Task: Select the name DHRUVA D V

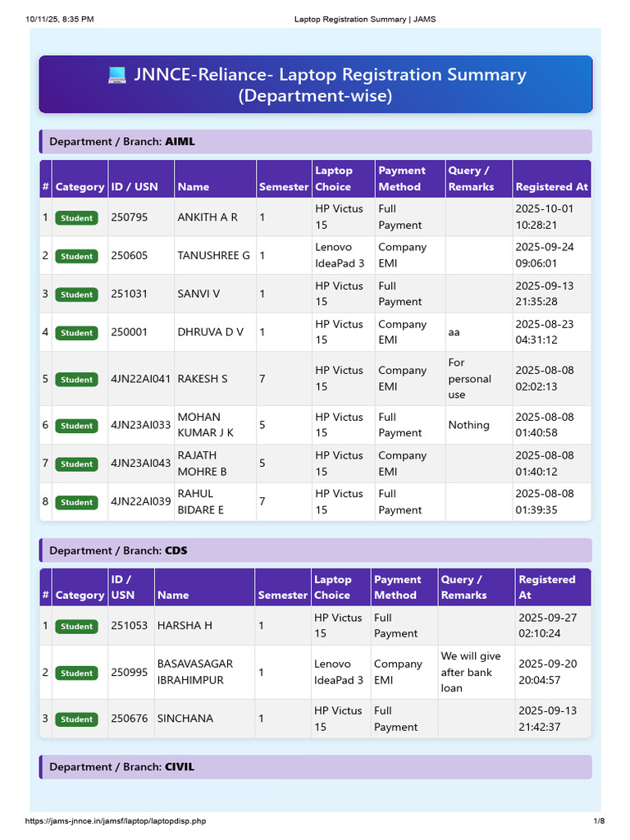Action: (211, 332)
